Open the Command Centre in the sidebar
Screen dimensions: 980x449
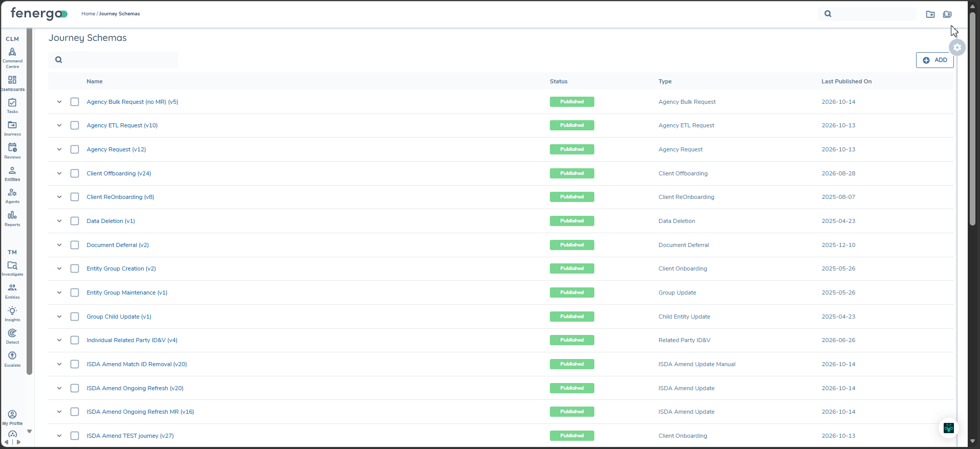point(12,58)
